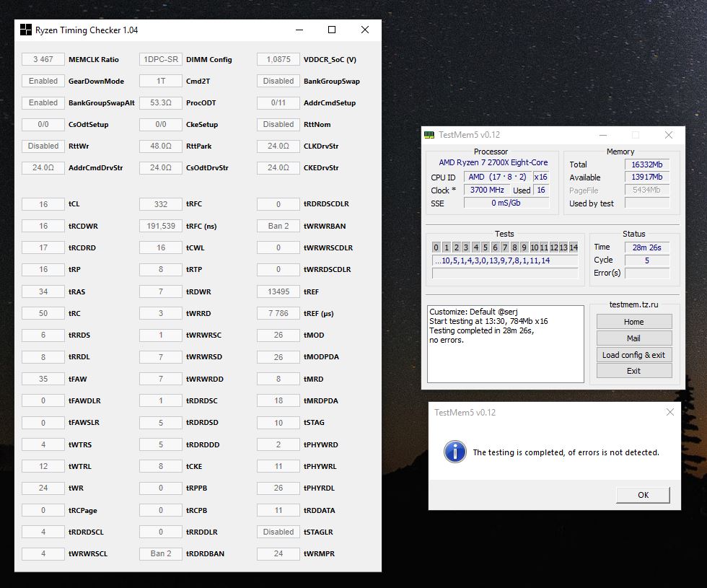The width and height of the screenshot is (707, 588).
Task: Click the tREF value 13495 field
Action: click(x=278, y=291)
